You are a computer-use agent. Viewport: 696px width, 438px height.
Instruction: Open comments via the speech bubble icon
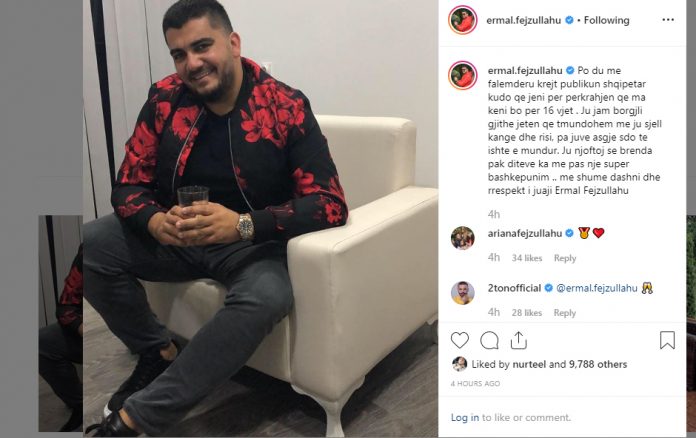[x=489, y=340]
